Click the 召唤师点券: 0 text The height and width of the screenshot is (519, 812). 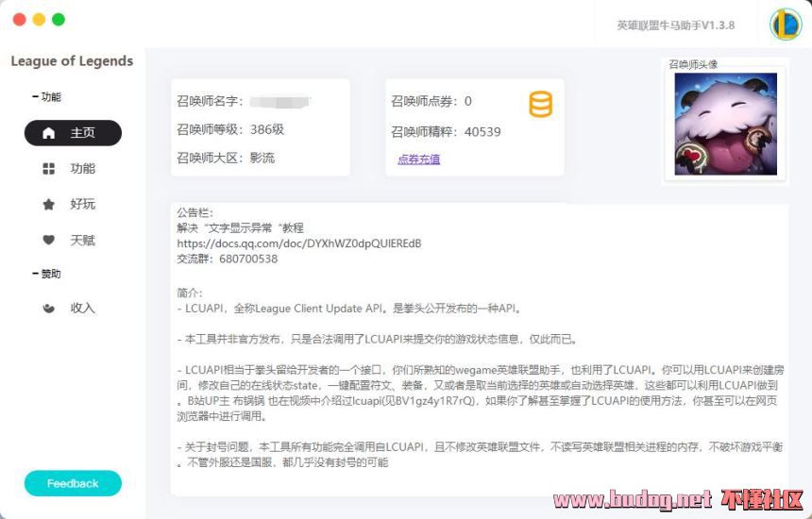pos(431,101)
